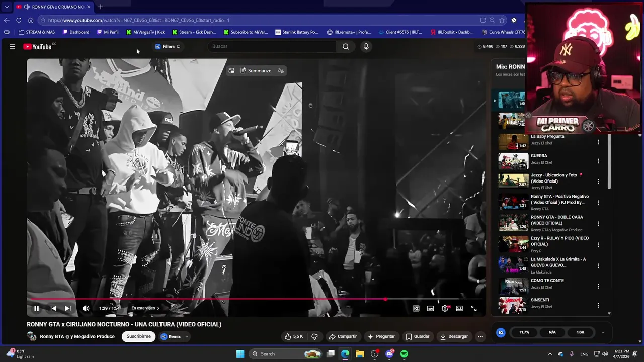Click the Preguntar button
Viewport: 644px width, 362px height.
click(381, 336)
